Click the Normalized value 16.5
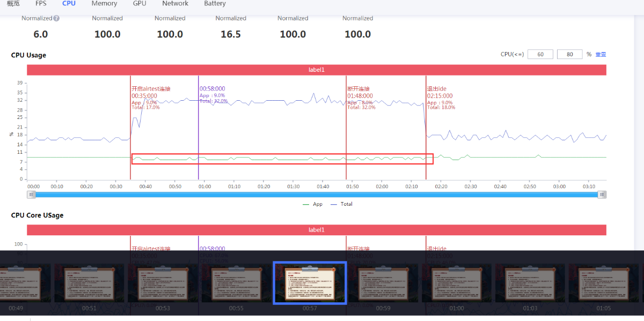 click(231, 34)
